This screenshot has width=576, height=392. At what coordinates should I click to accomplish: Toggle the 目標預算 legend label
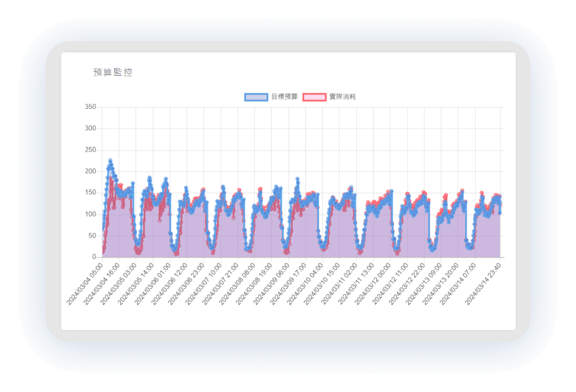pos(284,97)
